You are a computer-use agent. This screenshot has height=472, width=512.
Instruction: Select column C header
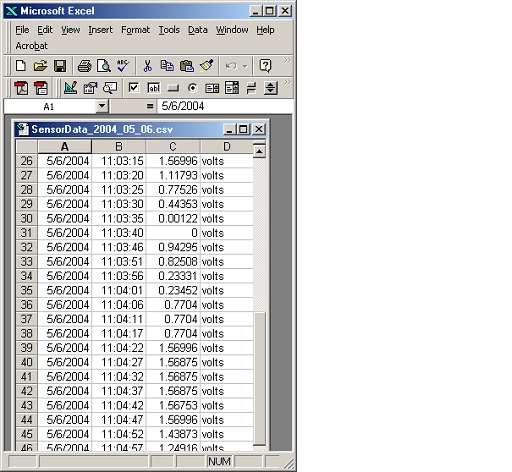click(x=173, y=147)
